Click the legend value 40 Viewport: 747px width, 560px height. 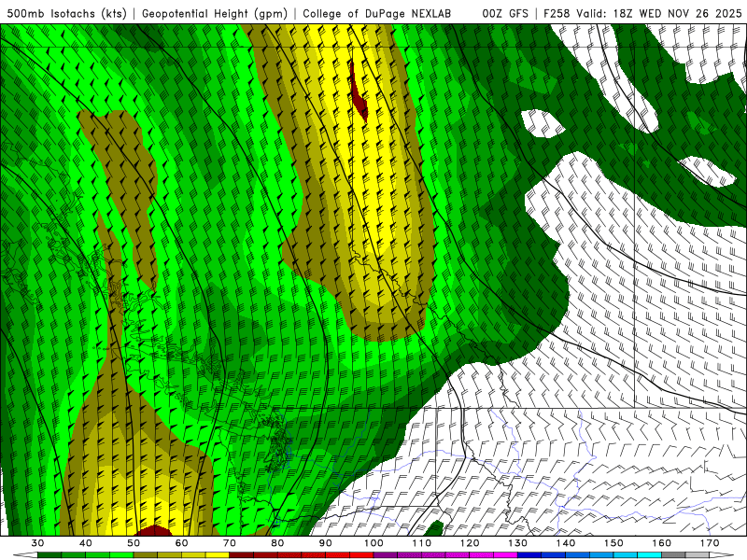[x=86, y=543]
